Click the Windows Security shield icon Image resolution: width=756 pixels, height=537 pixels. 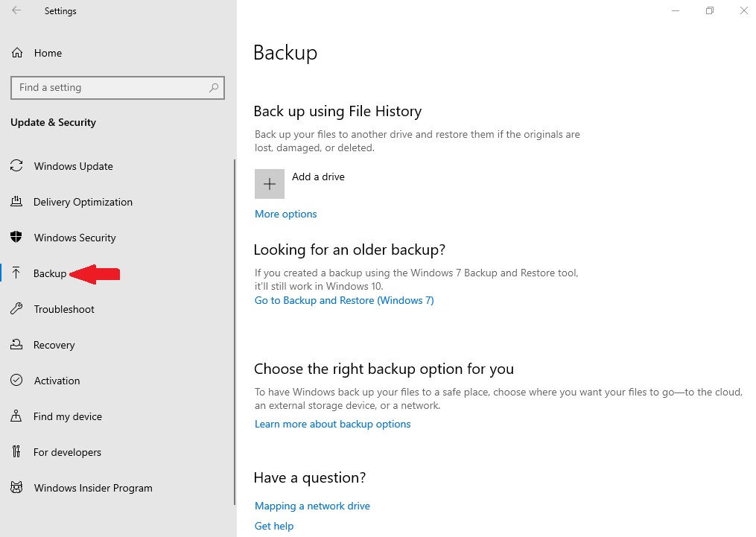tap(16, 238)
